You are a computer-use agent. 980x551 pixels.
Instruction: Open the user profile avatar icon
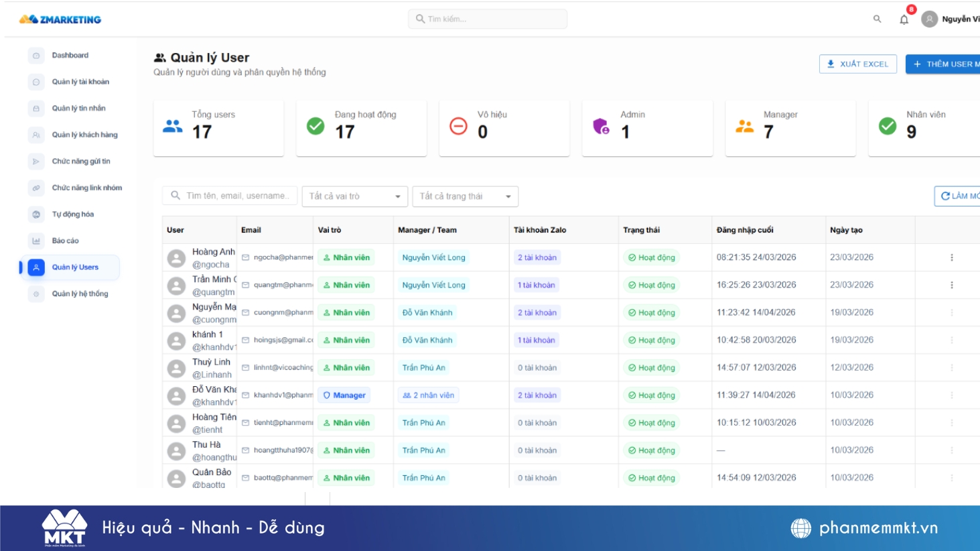click(x=929, y=19)
